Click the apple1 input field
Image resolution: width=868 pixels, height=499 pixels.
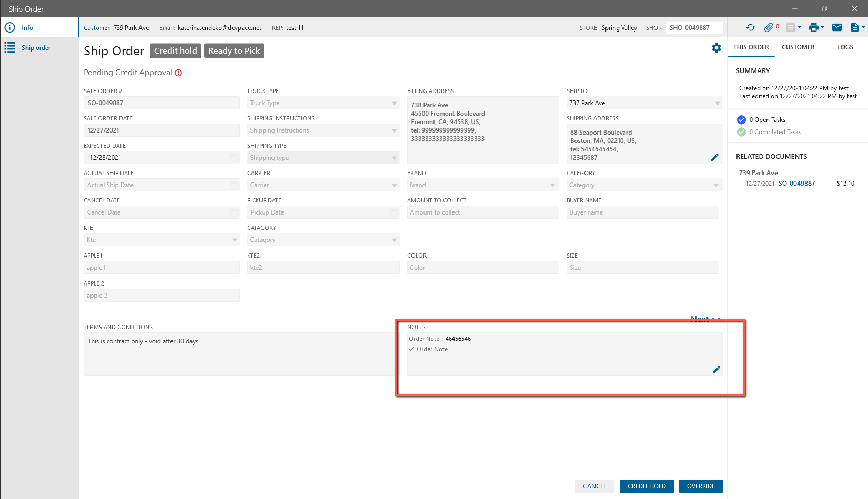point(162,268)
